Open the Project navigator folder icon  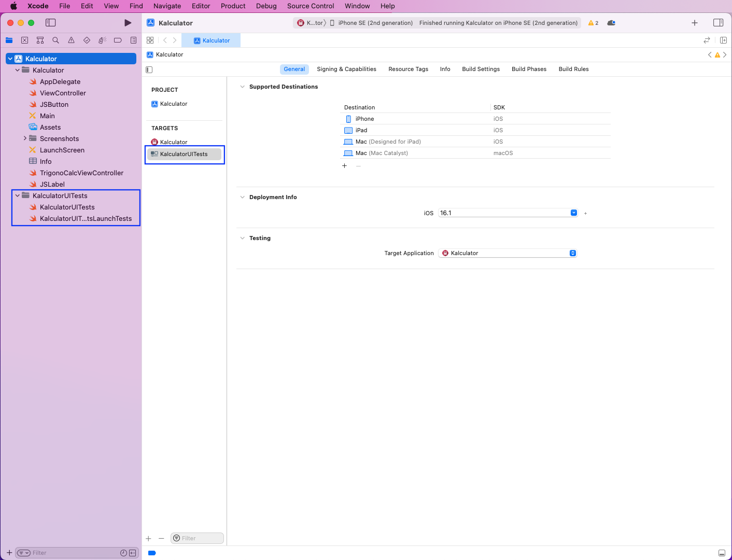9,40
